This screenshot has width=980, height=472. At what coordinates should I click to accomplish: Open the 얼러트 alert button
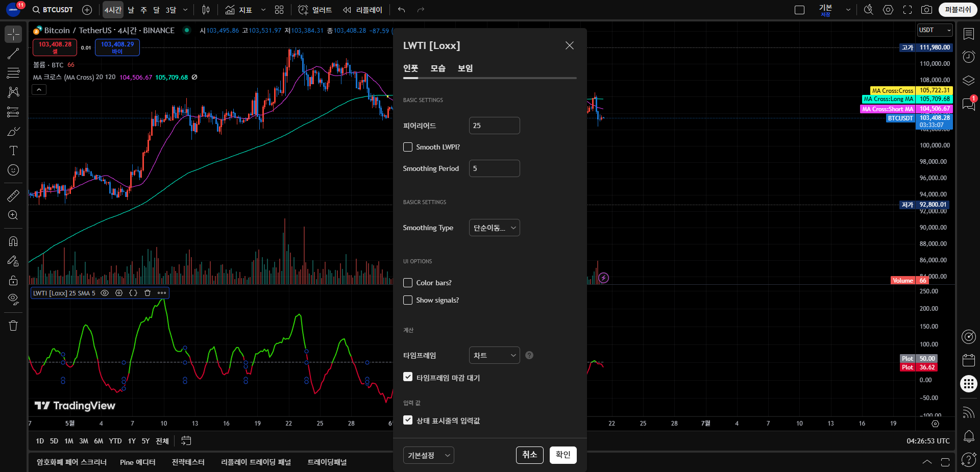(315, 10)
